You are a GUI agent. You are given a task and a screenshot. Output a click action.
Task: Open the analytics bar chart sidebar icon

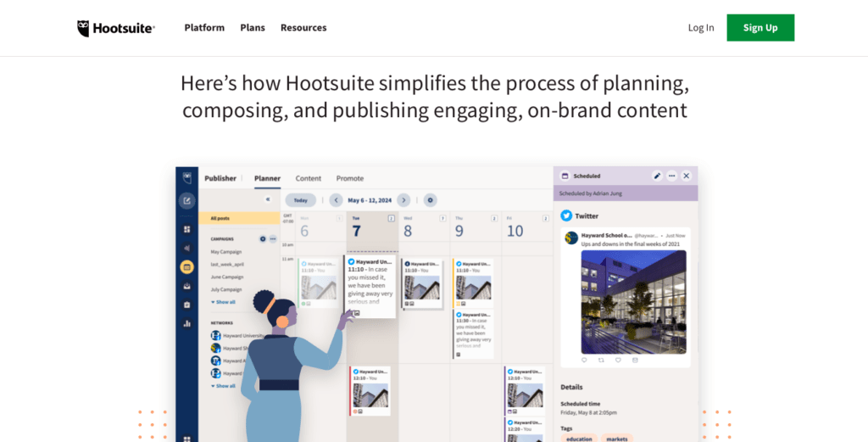click(187, 323)
